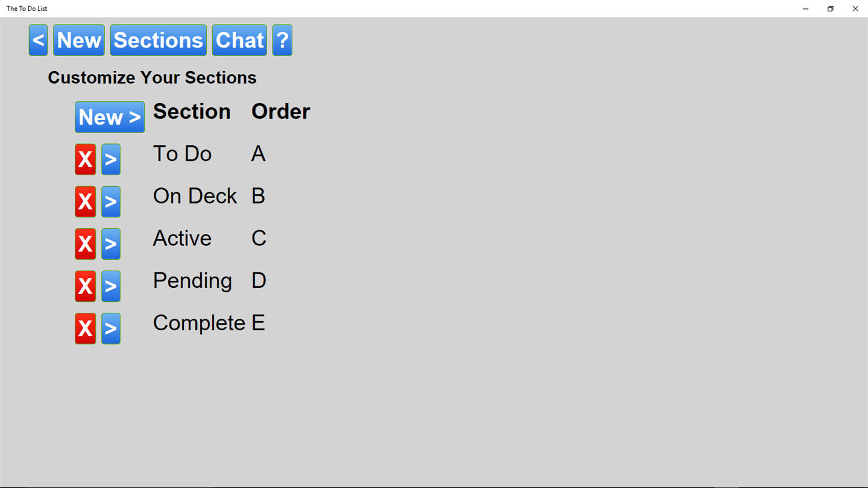
Task: Open the Sections page
Action: tap(158, 40)
